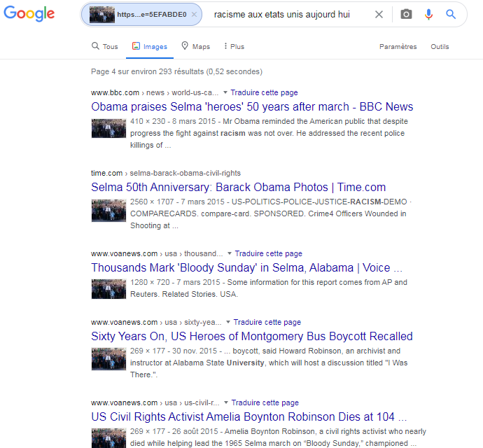The width and height of the screenshot is (483, 448).
Task: Open thumbnail of 'Thousands Mark Bloody Sunday' result
Action: [x=108, y=289]
